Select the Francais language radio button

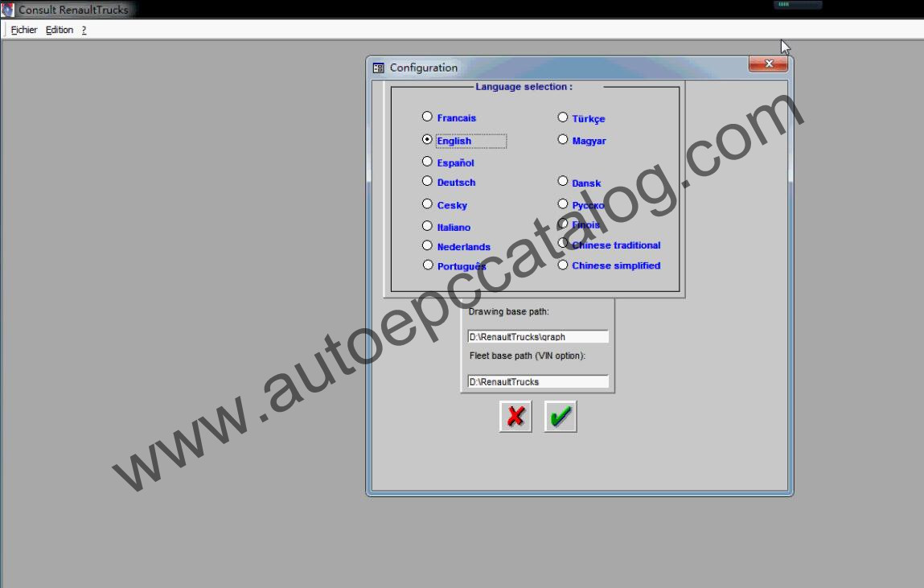pos(428,117)
